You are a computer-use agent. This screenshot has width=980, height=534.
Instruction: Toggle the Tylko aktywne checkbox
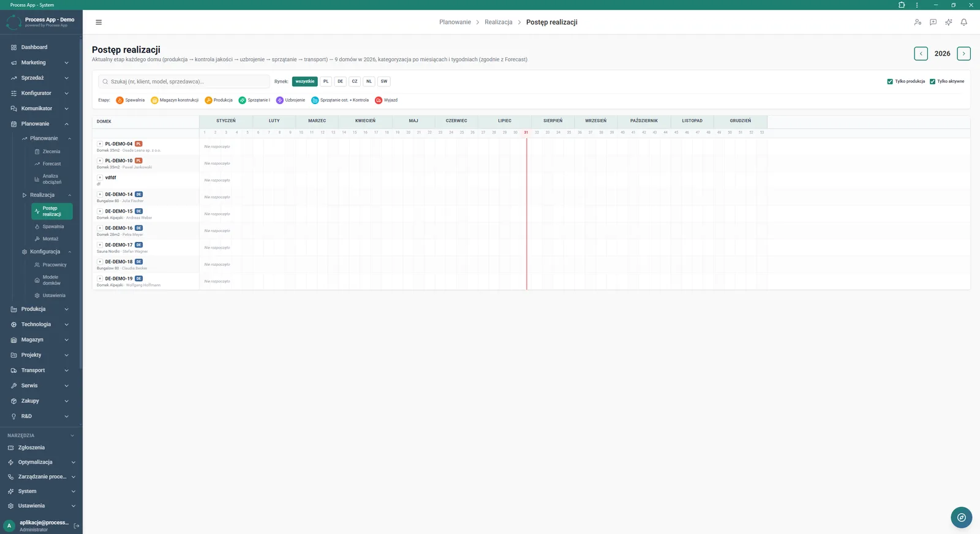tap(932, 81)
